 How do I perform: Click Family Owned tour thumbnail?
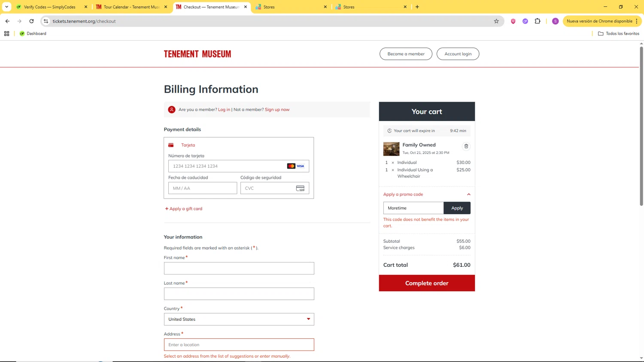point(391,149)
